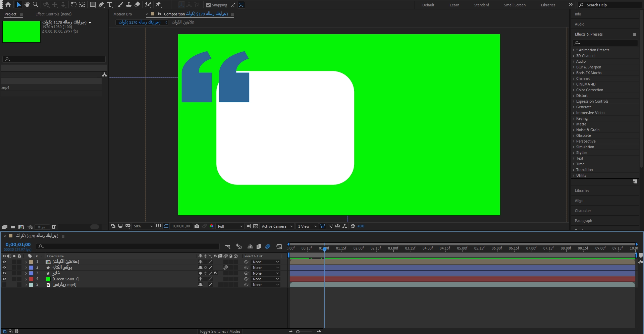This screenshot has width=644, height=334.
Task: Select the Pan Behind anchor point tool
Action: [82, 5]
